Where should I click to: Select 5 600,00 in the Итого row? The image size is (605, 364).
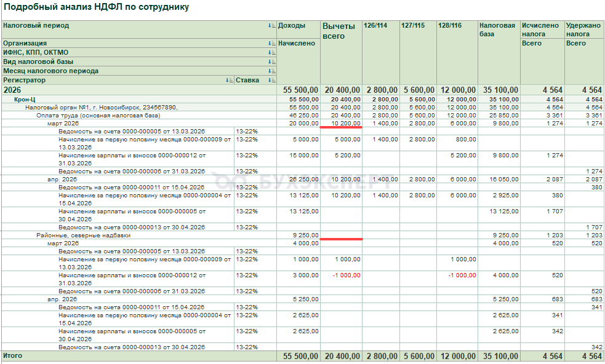(x=418, y=356)
